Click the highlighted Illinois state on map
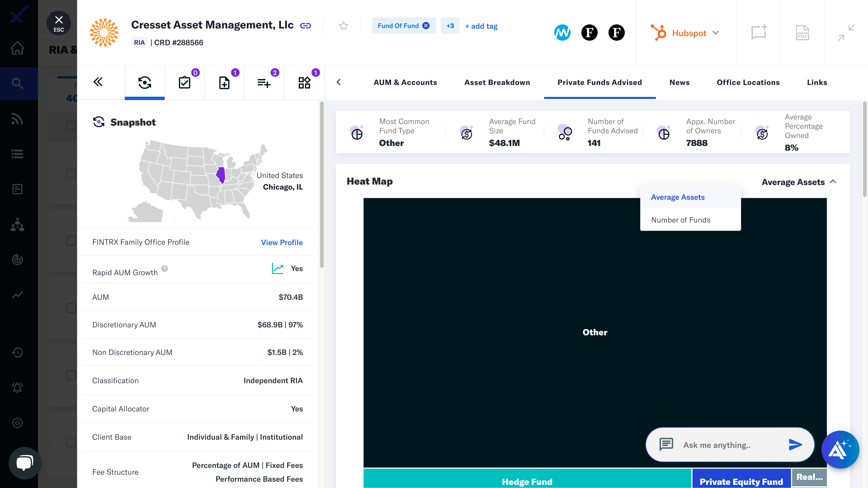 pyautogui.click(x=221, y=175)
